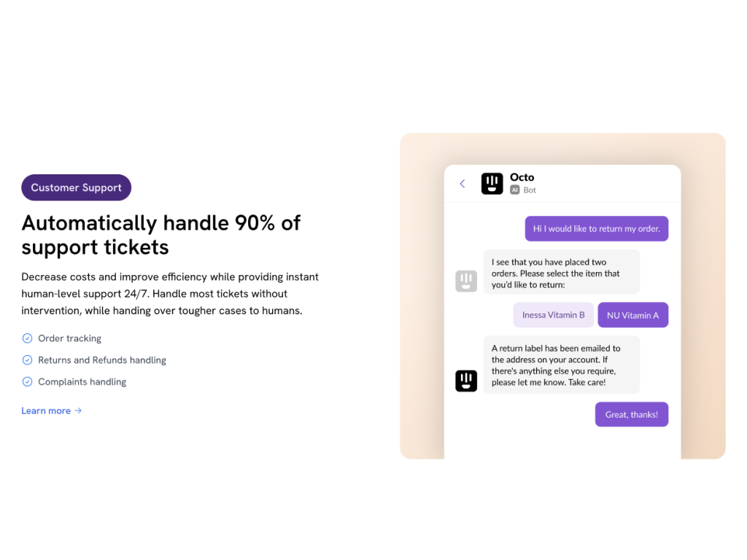Click gray bot avatar beside orders message
This screenshot has width=747, height=560.
coord(466,281)
